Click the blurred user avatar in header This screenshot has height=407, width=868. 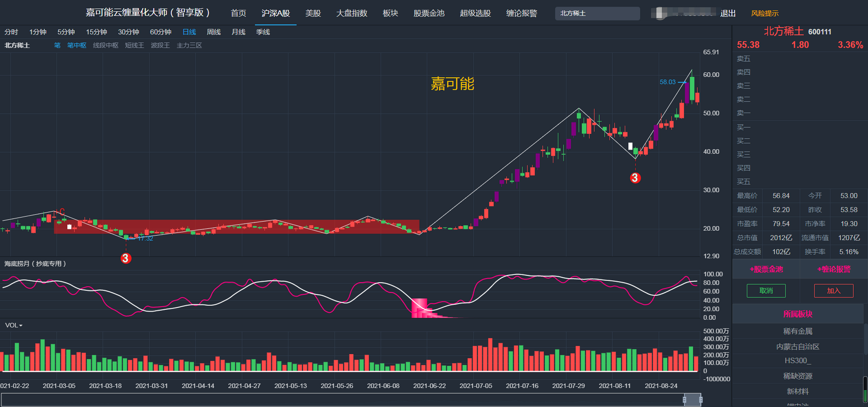[660, 13]
